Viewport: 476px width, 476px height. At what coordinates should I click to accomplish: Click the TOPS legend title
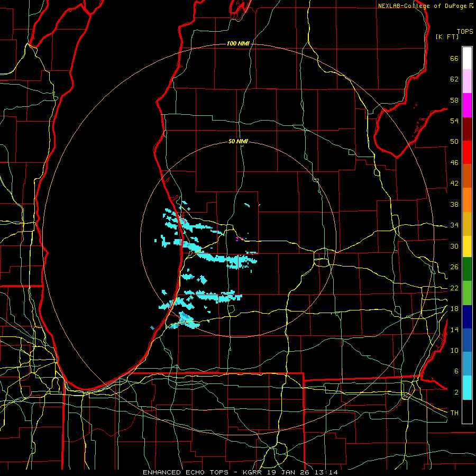[x=465, y=32]
